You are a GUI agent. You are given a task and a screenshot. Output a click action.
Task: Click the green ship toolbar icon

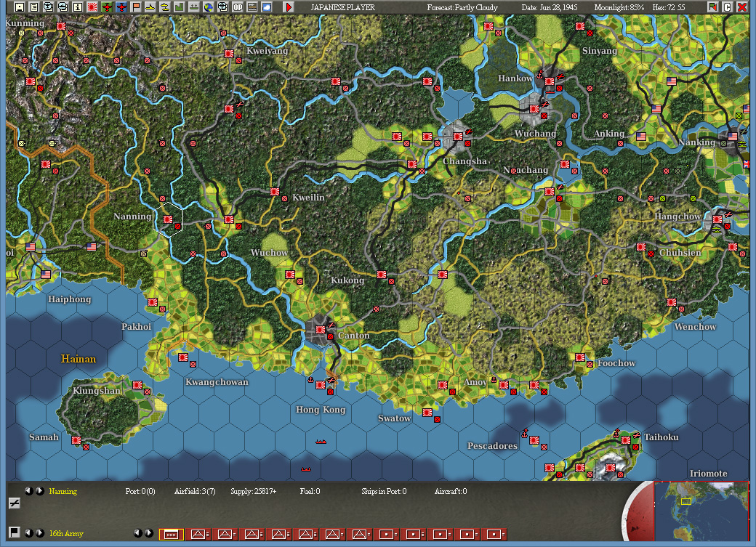tap(194, 7)
